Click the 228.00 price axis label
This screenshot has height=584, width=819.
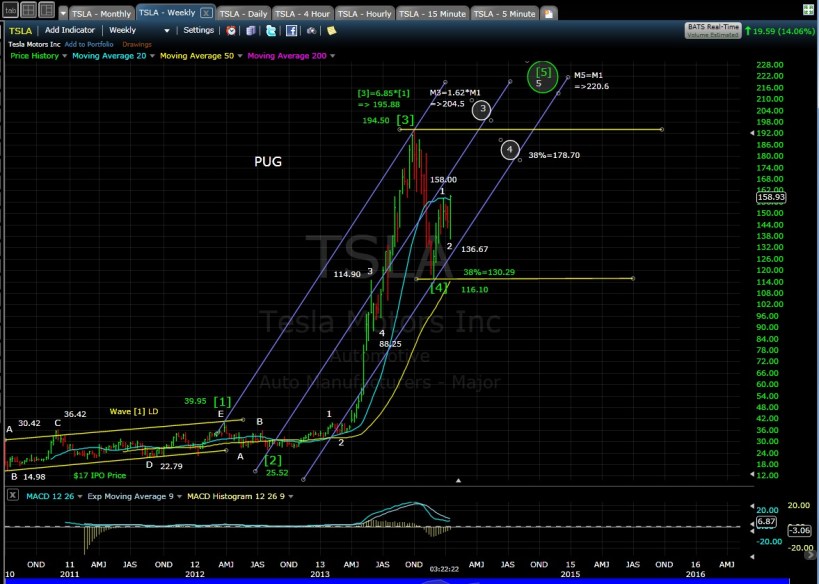(x=770, y=65)
